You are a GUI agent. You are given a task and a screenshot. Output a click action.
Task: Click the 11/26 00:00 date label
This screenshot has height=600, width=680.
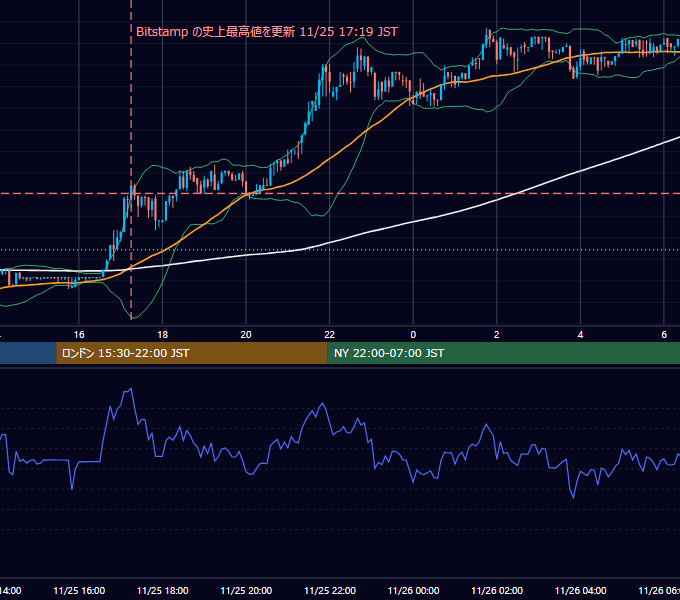coord(413,590)
